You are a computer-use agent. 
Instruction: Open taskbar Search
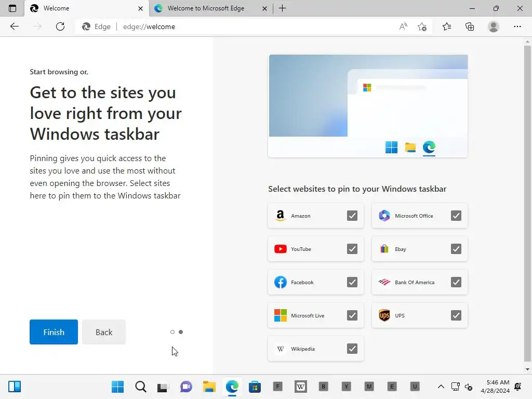(140, 387)
